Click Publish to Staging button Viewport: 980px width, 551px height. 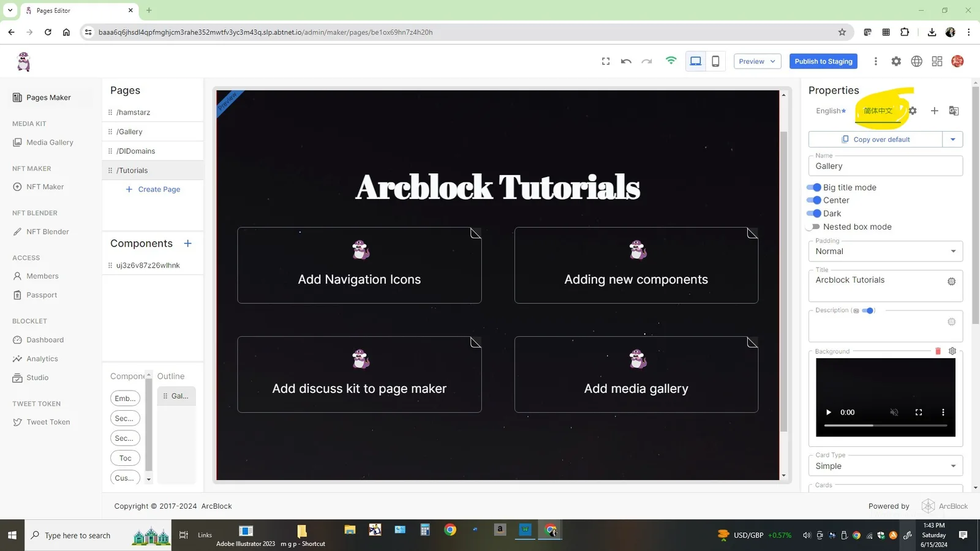[823, 61]
